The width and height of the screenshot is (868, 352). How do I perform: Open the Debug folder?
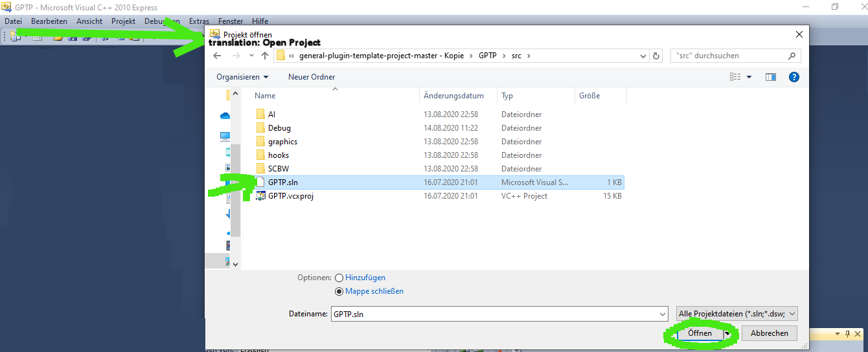(279, 128)
